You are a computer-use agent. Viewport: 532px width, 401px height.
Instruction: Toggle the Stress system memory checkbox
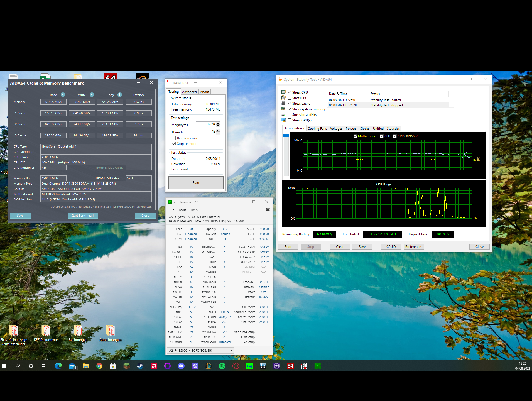click(x=290, y=109)
